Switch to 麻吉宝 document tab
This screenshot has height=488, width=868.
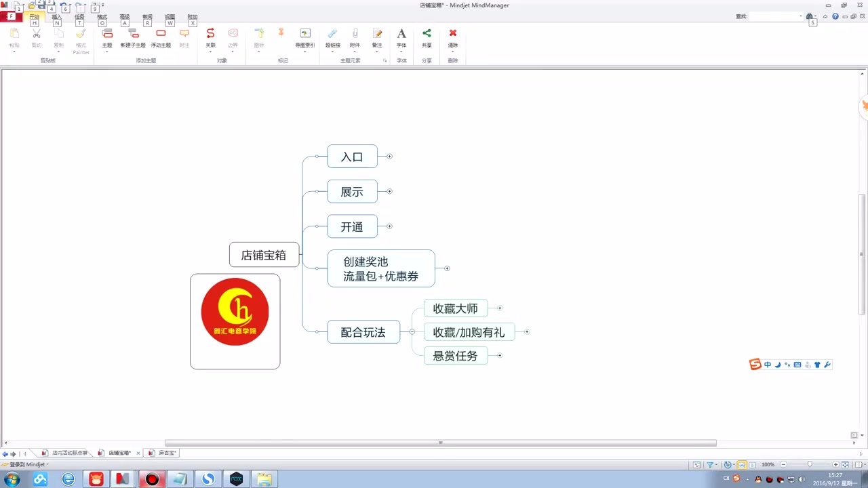[x=163, y=453]
